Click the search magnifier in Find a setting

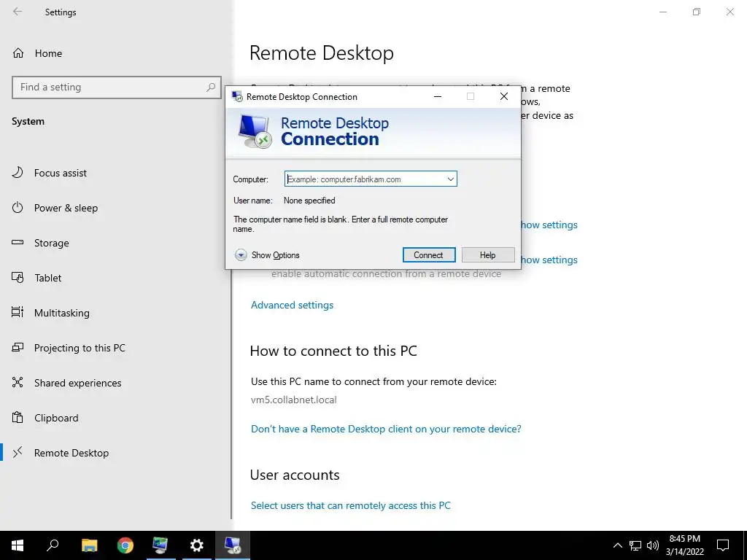click(x=211, y=87)
